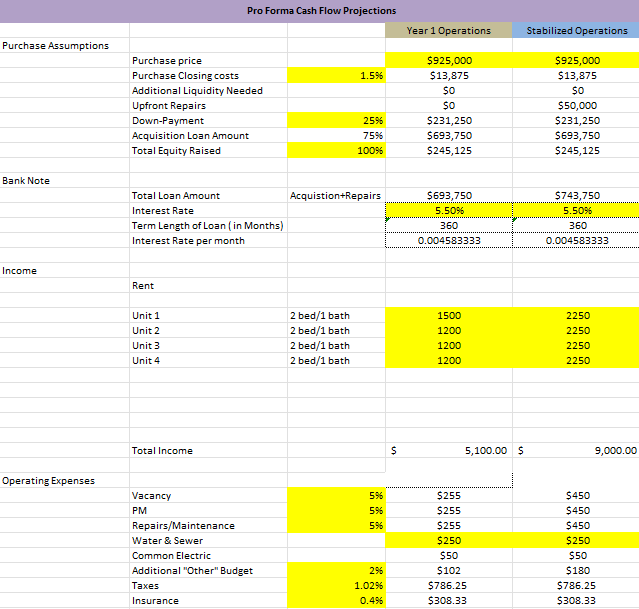Select the Income section label

(x=19, y=271)
